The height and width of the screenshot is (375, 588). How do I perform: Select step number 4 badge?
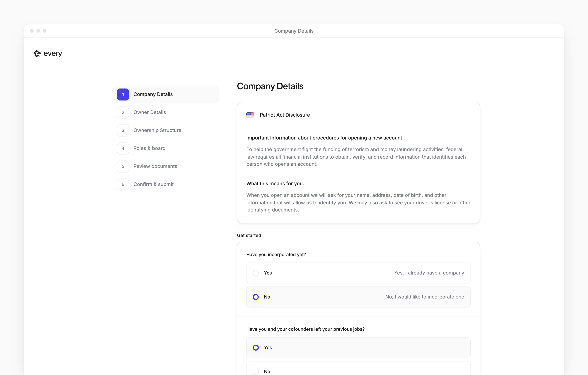pyautogui.click(x=123, y=148)
